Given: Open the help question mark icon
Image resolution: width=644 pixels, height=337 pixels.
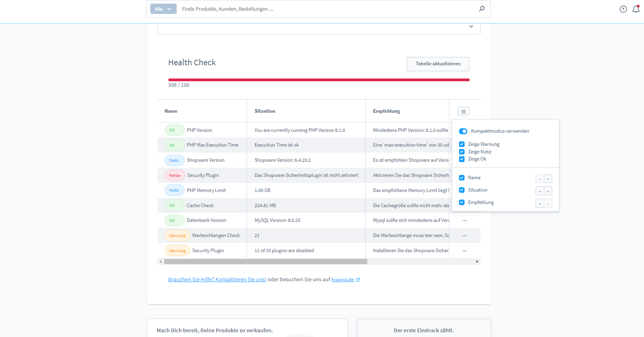Looking at the screenshot, I should [623, 9].
